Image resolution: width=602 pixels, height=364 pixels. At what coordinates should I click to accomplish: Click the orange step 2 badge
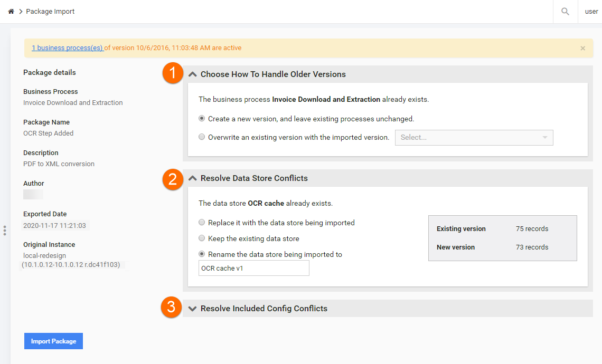(172, 179)
